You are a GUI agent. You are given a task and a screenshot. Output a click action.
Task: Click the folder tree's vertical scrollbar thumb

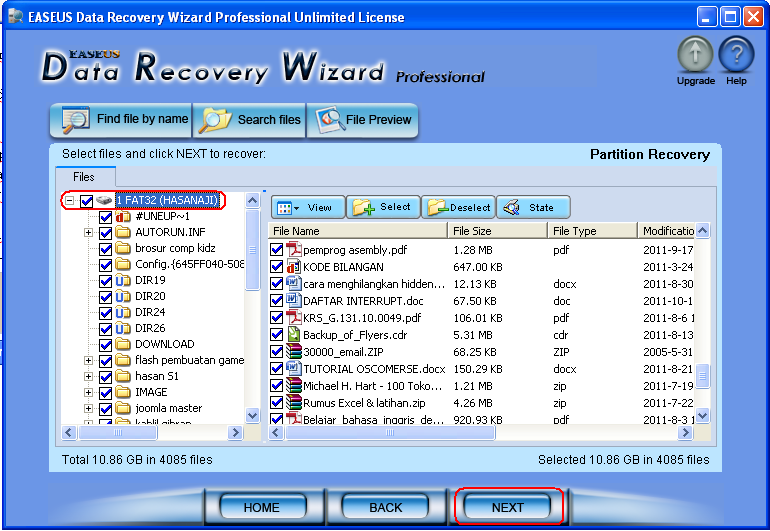tap(252, 250)
